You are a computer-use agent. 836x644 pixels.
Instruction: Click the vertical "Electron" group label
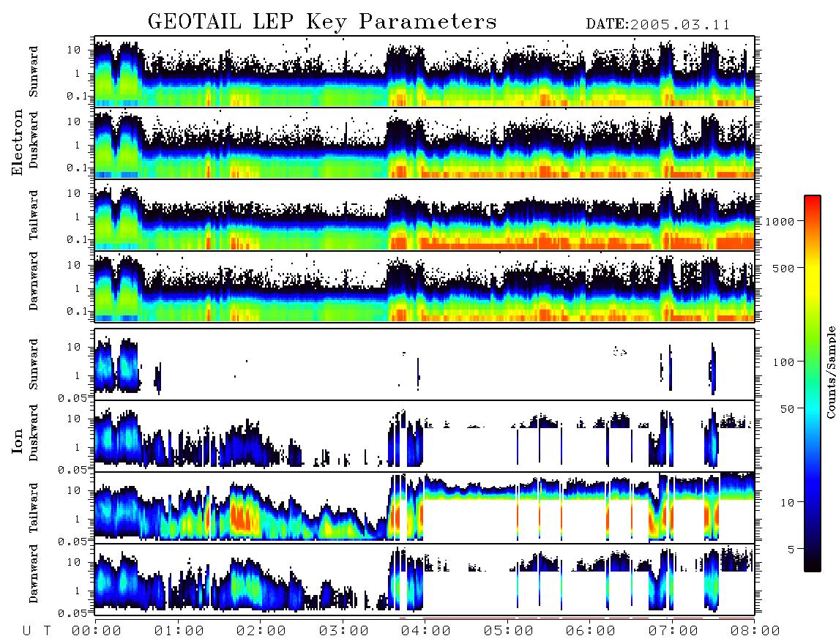pyautogui.click(x=17, y=142)
